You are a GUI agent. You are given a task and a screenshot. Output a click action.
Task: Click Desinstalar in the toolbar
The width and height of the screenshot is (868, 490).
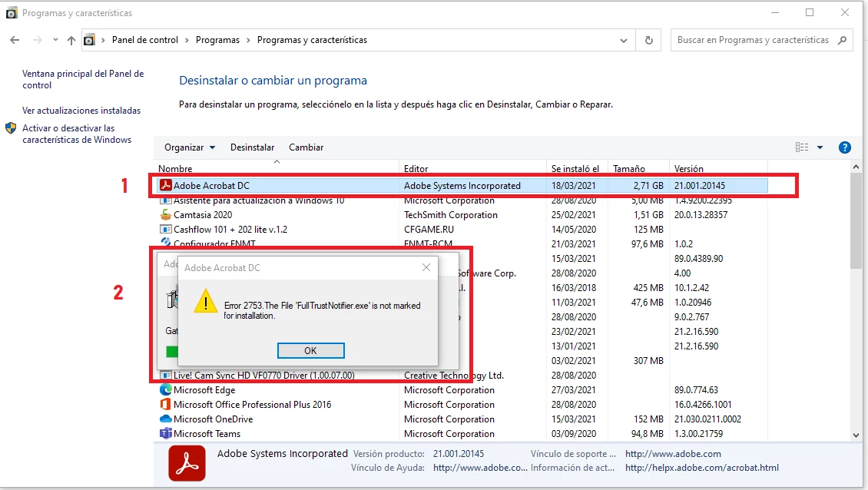click(x=253, y=147)
